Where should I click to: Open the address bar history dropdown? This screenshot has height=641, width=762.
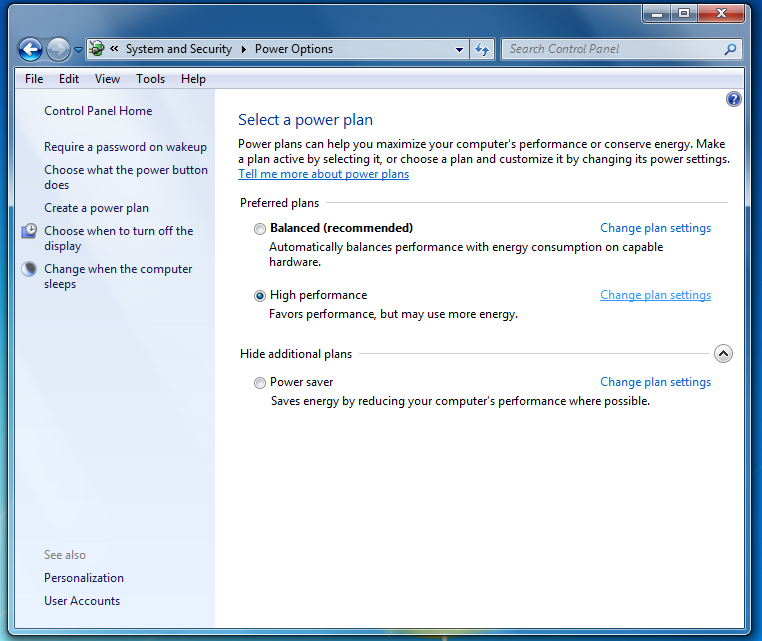[x=459, y=50]
